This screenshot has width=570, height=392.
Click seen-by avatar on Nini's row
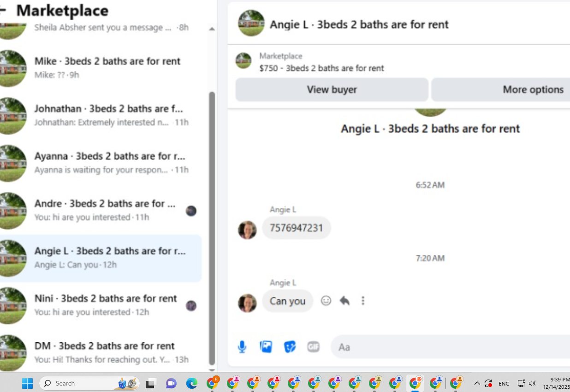coord(191,306)
